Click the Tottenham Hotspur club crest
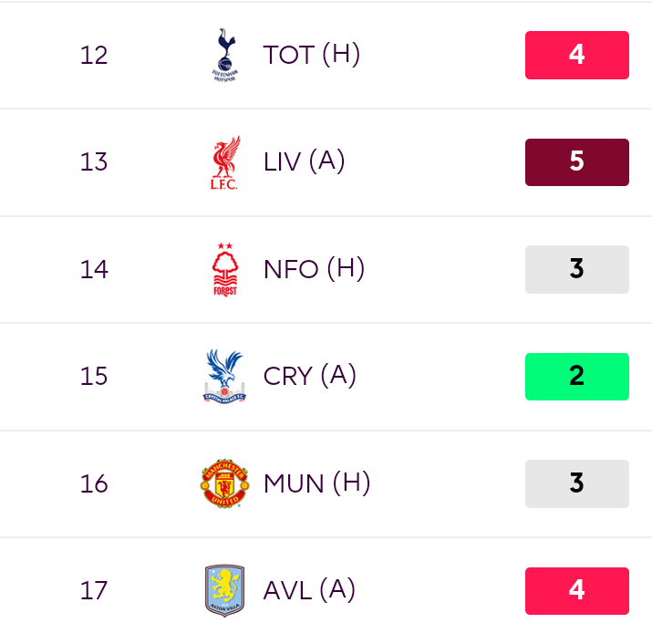This screenshot has height=644, width=652. click(225, 55)
